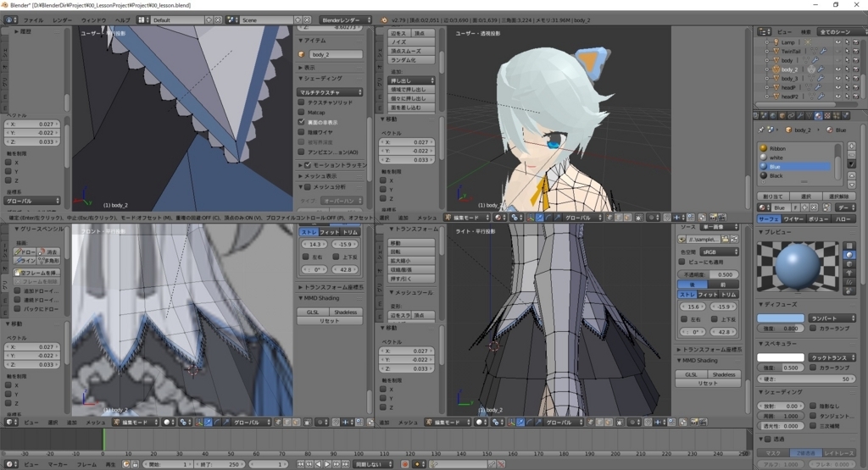Image resolution: width=868 pixels, height=470 pixels.
Task: Toggle the lock icon in timeline header
Action: coord(135,464)
